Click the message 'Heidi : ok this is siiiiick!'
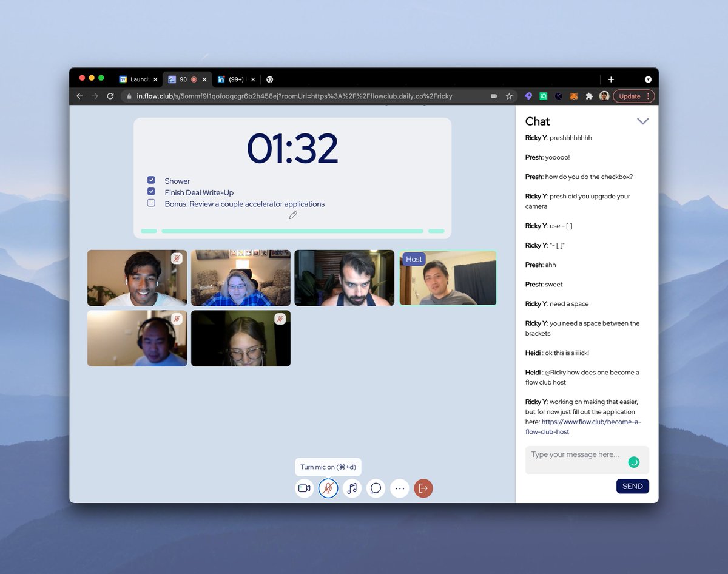Screen dimensions: 728x574 [557, 353]
